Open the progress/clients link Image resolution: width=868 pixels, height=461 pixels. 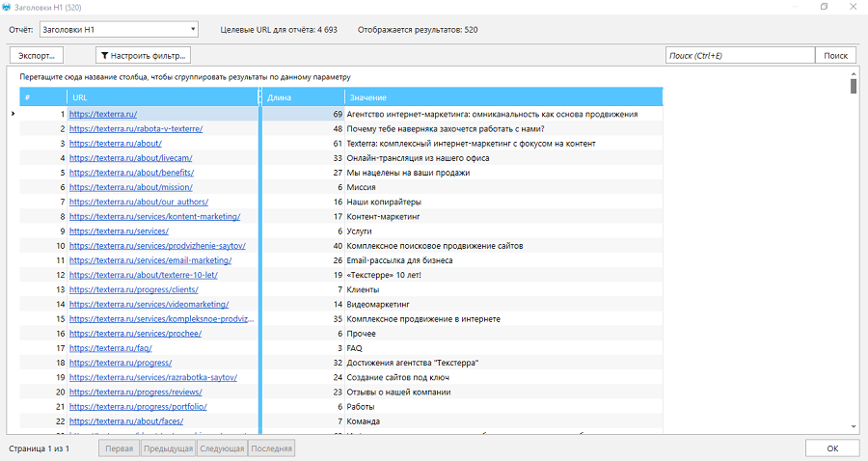click(133, 289)
